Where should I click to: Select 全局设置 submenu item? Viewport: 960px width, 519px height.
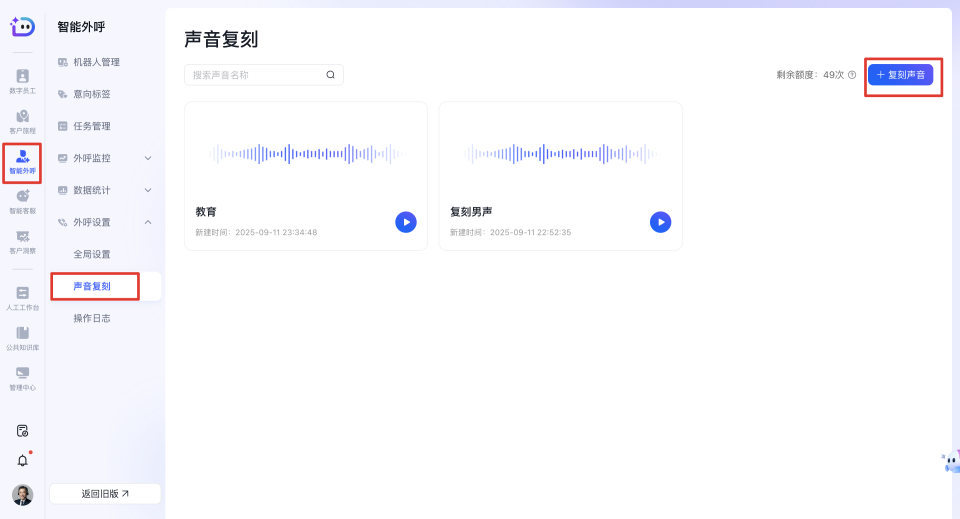pos(92,254)
